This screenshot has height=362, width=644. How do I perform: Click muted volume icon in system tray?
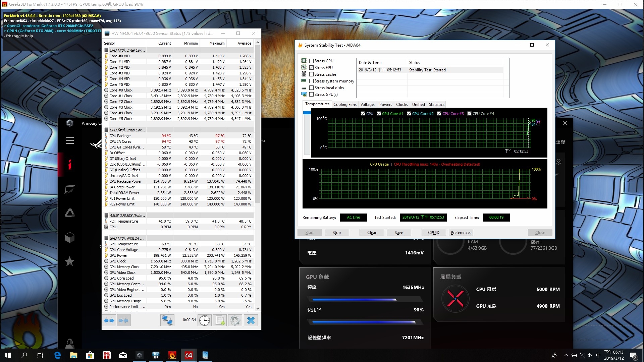pyautogui.click(x=590, y=355)
